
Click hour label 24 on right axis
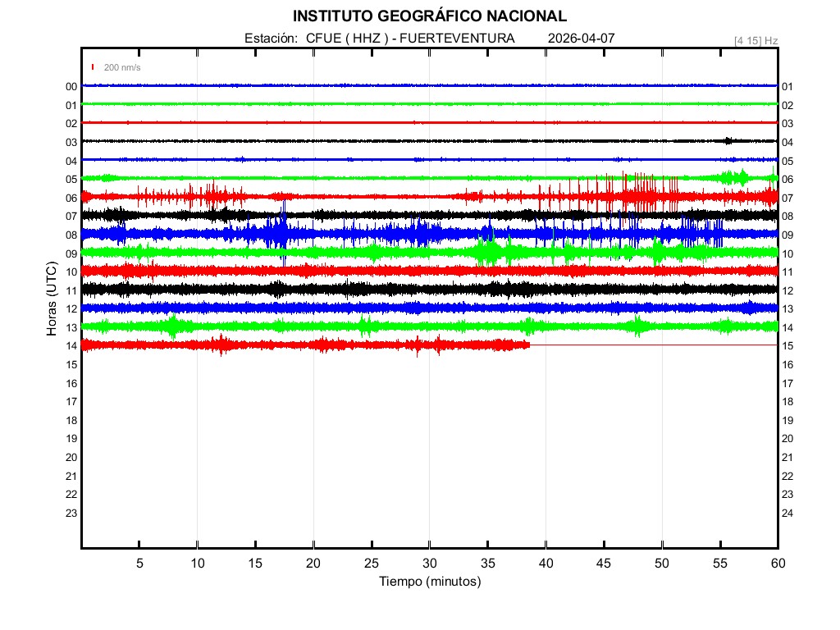click(787, 513)
